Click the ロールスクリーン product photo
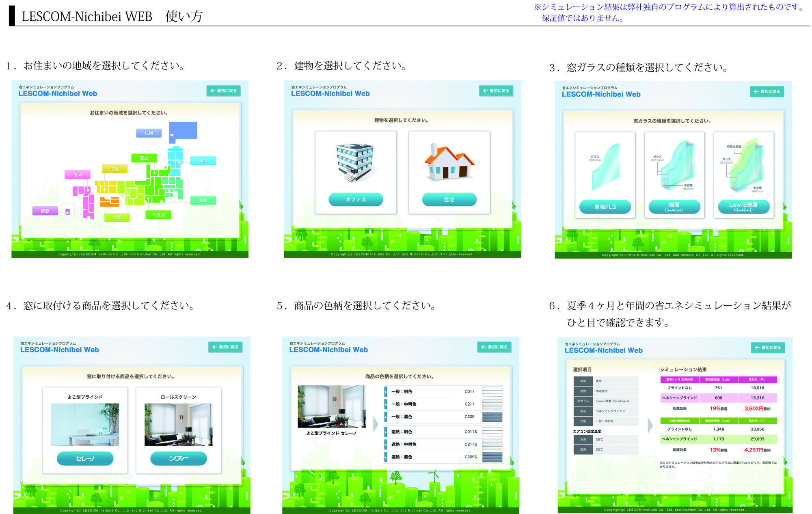812x514 pixels. click(x=179, y=425)
